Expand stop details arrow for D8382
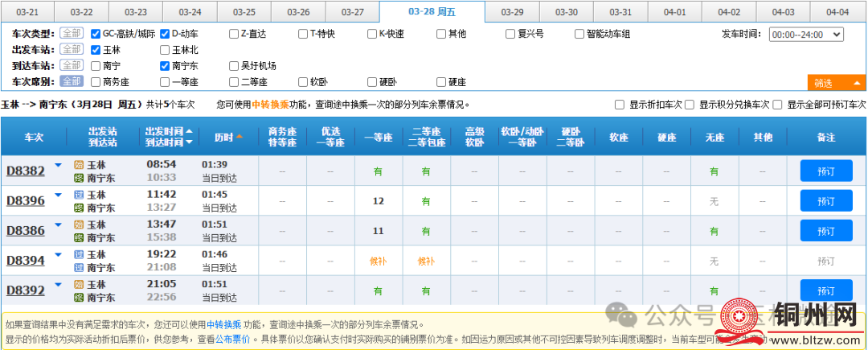The width and height of the screenshot is (868, 350). pos(58,165)
